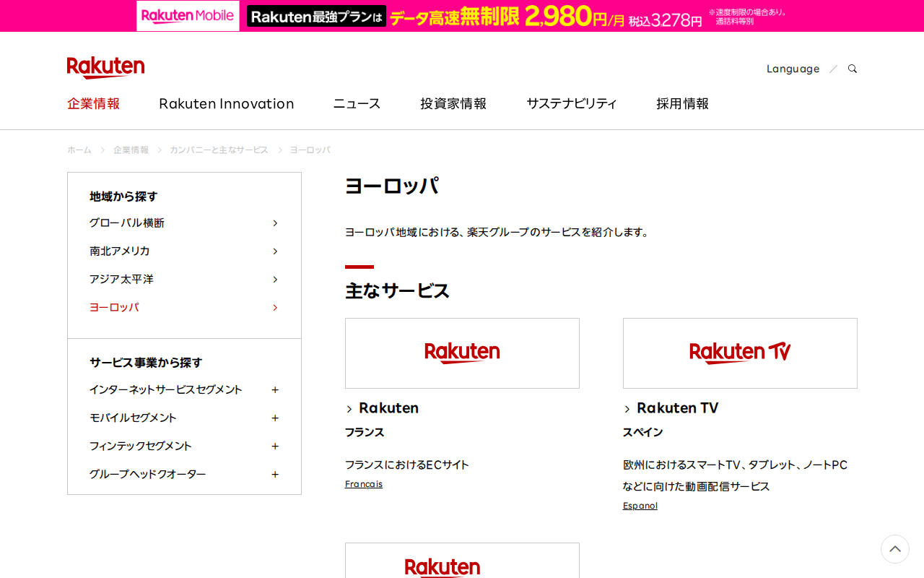Select 南北アメリカ in the sidebar
Viewport: 924px width, 578px height.
pyautogui.click(x=184, y=251)
